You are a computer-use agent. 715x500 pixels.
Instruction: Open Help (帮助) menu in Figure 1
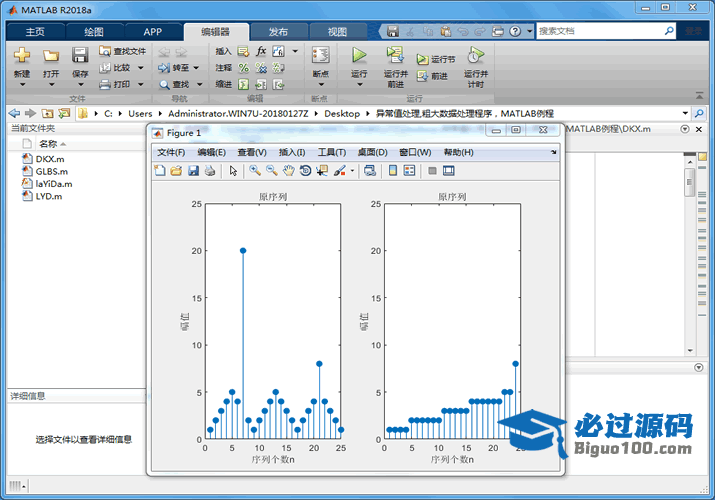click(x=458, y=152)
